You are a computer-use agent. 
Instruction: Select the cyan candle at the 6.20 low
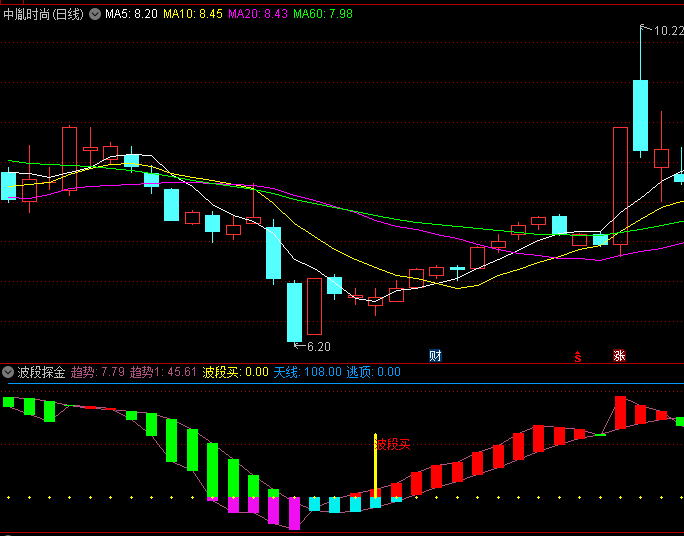coord(294,312)
